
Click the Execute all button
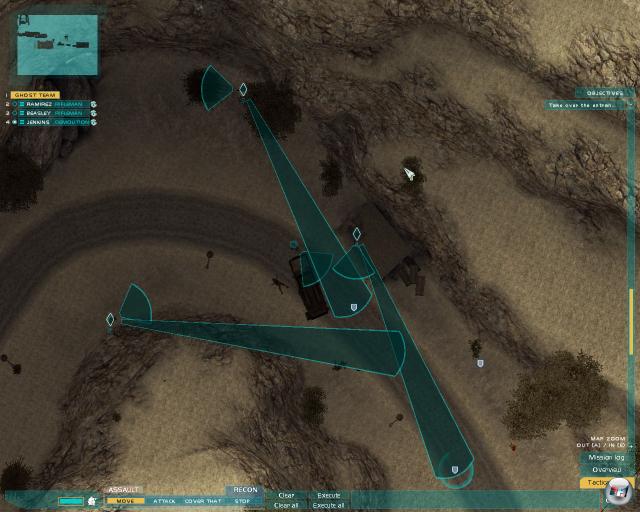pyautogui.click(x=329, y=505)
